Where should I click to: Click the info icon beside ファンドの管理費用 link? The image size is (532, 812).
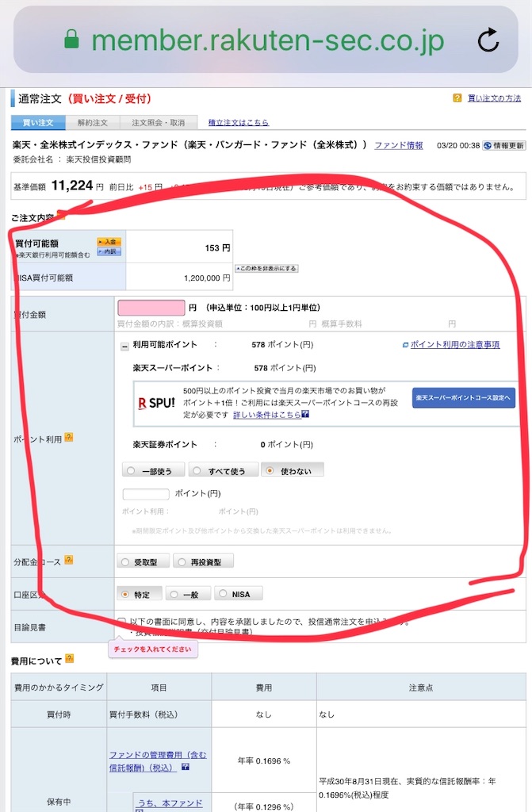[x=185, y=767]
